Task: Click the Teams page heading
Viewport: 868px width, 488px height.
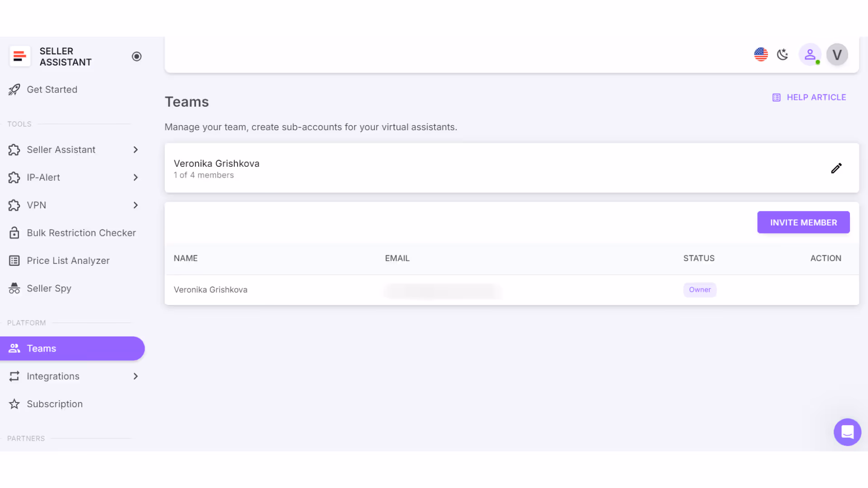Action: [x=187, y=102]
